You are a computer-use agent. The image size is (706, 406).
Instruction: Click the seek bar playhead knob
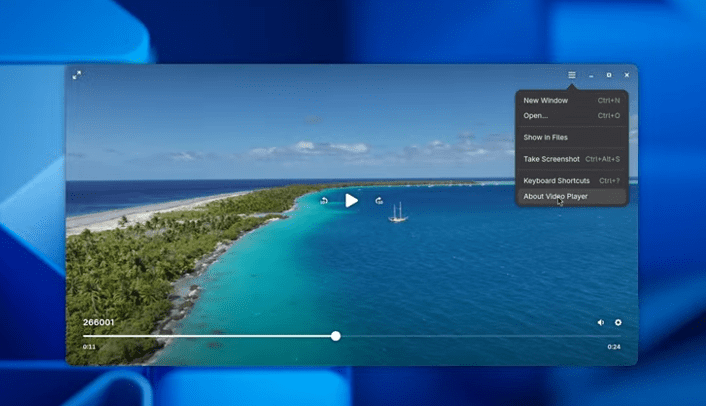[x=336, y=336]
